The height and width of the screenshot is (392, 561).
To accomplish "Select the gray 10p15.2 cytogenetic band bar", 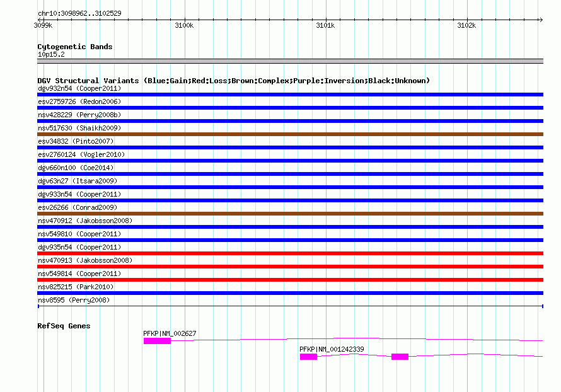I will click(290, 61).
